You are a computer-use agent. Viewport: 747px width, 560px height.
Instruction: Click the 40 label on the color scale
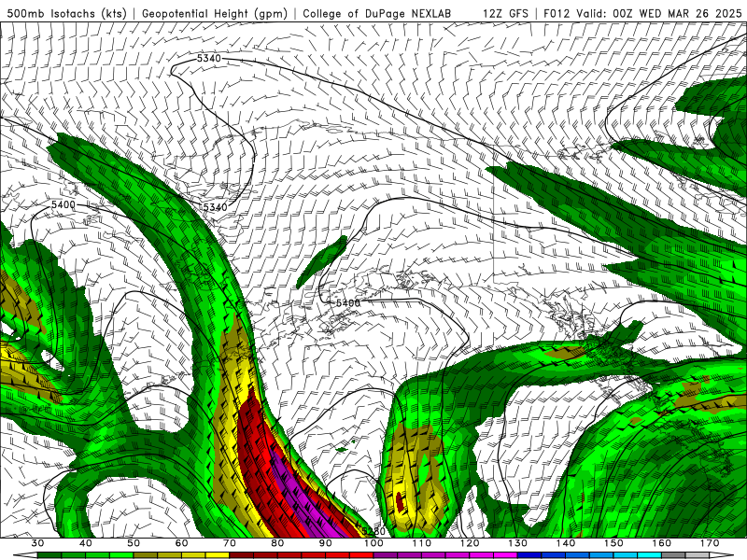coord(85,543)
